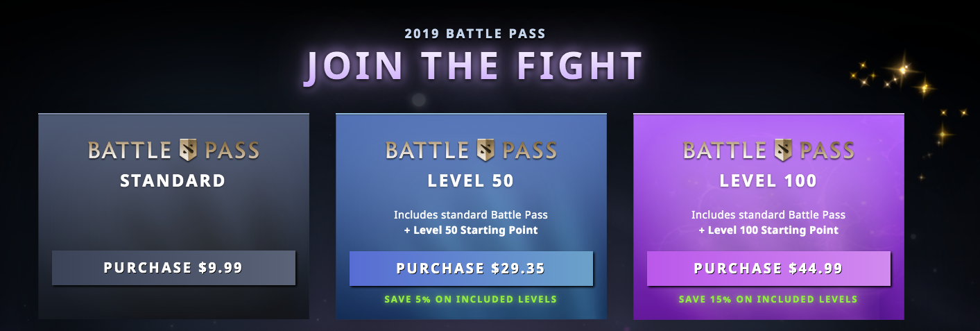The width and height of the screenshot is (980, 331).
Task: Select the LEVEL 100 card title
Action: coord(768,181)
